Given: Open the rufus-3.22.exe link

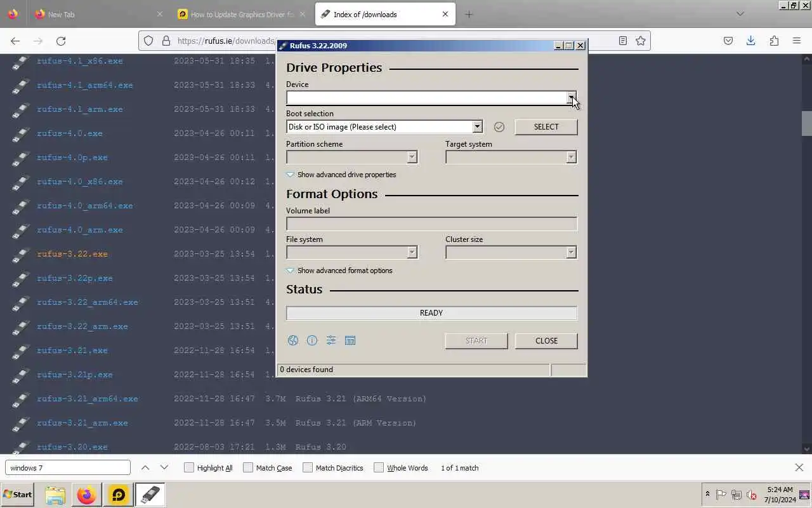Looking at the screenshot, I should coord(72,254).
